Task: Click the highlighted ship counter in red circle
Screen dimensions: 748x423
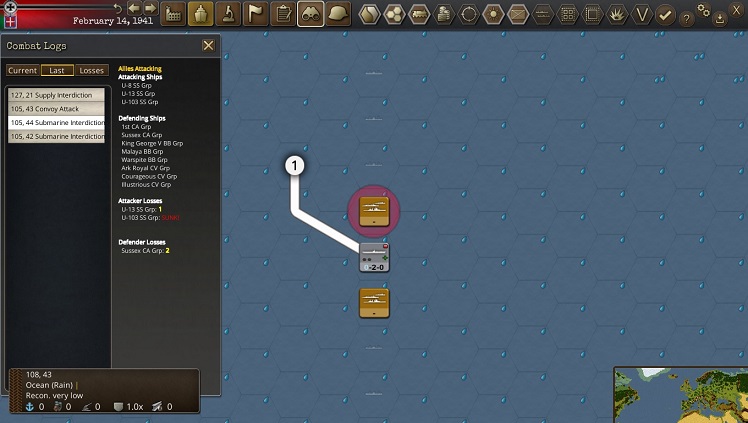Action: 374,211
